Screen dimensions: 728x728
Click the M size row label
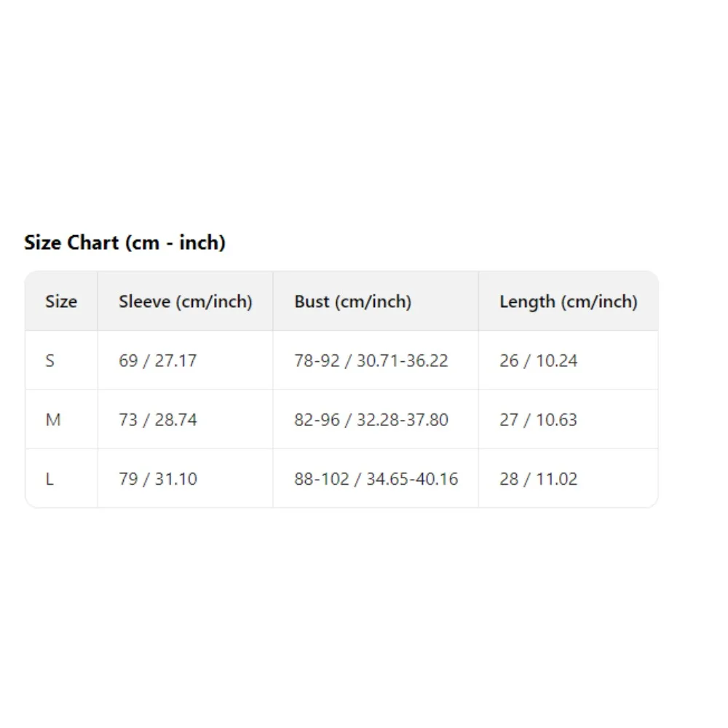pos(53,420)
